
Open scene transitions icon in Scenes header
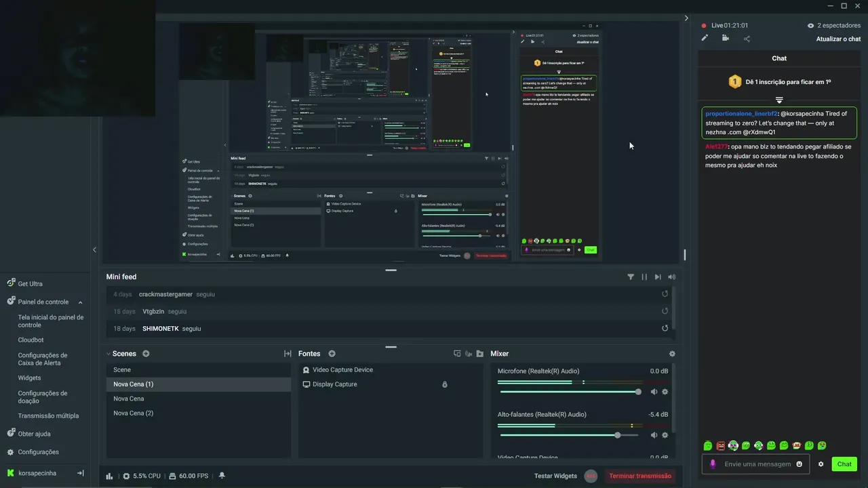pyautogui.click(x=288, y=354)
